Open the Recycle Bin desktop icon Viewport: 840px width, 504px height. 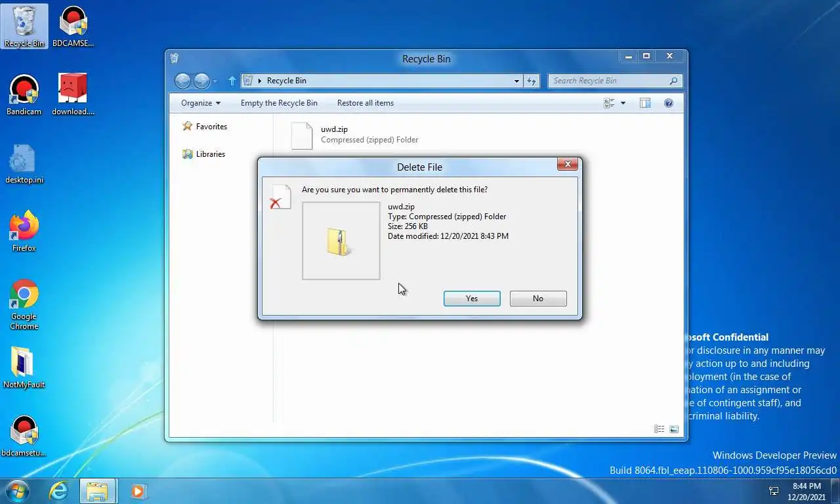point(24,27)
